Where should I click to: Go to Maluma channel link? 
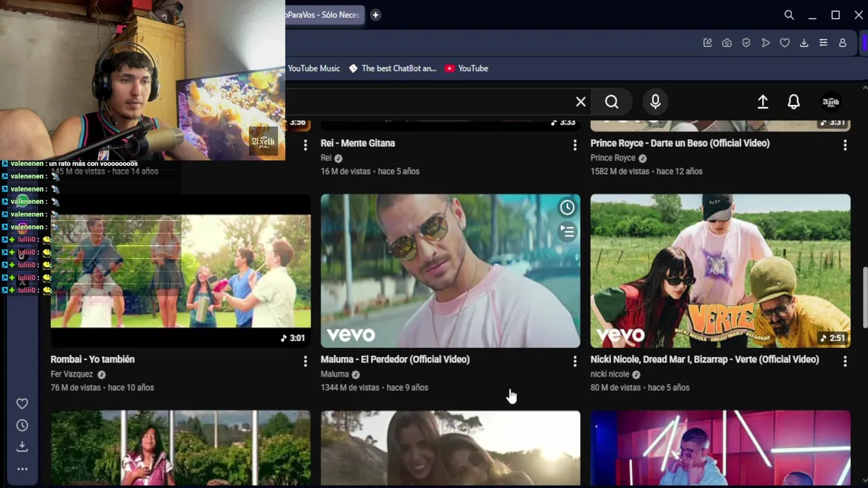[335, 374]
